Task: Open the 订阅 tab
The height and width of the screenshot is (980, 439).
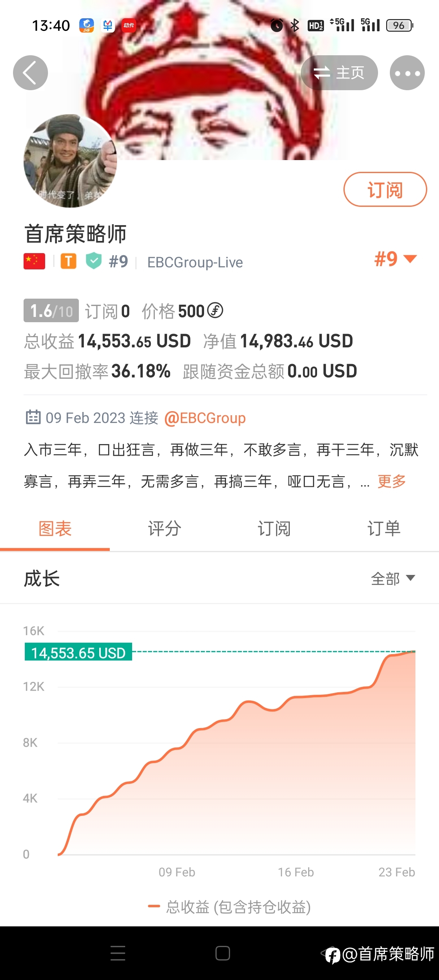Action: coord(274,529)
